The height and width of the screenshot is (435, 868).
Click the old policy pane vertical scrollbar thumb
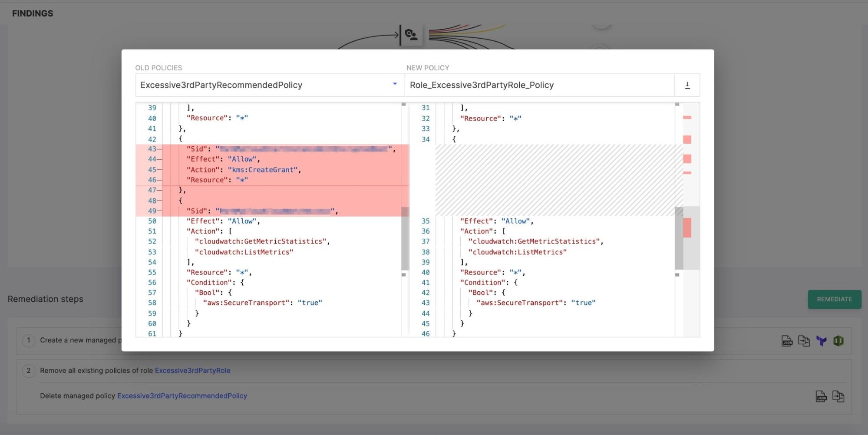405,238
